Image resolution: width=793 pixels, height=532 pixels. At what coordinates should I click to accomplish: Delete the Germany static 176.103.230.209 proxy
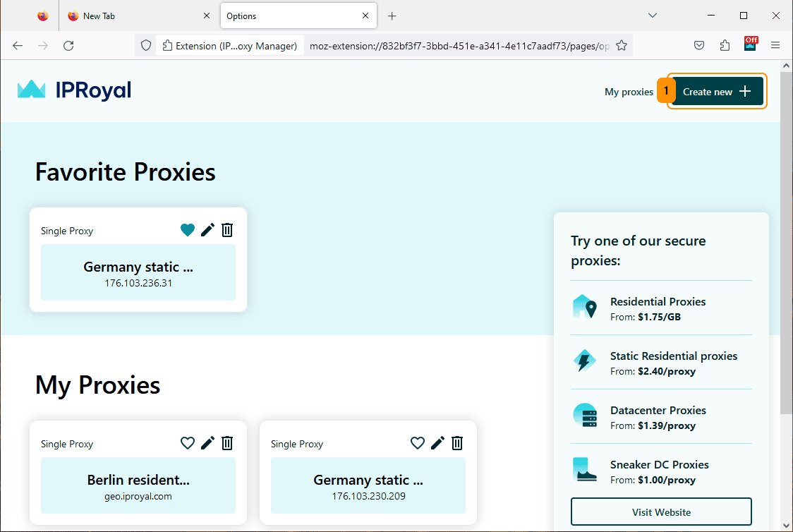click(457, 444)
